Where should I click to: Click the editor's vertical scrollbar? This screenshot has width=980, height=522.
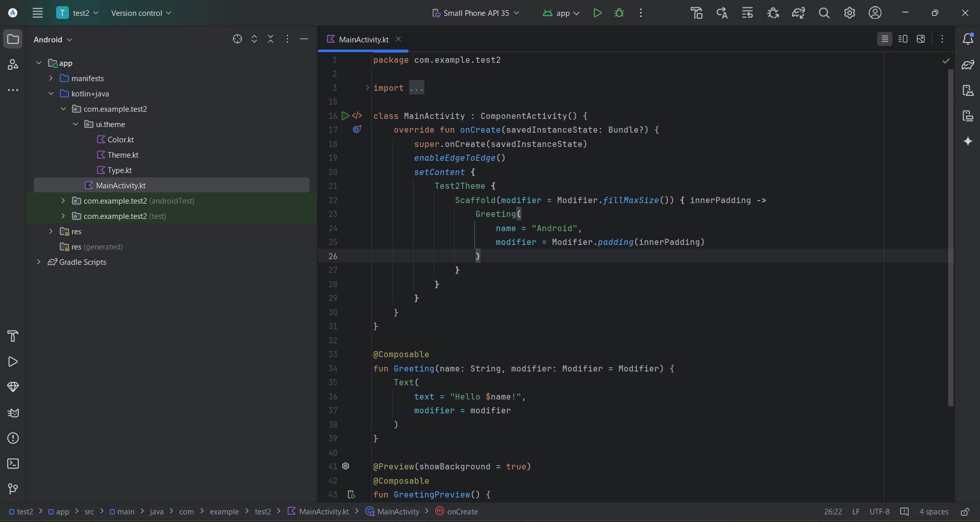(x=950, y=230)
